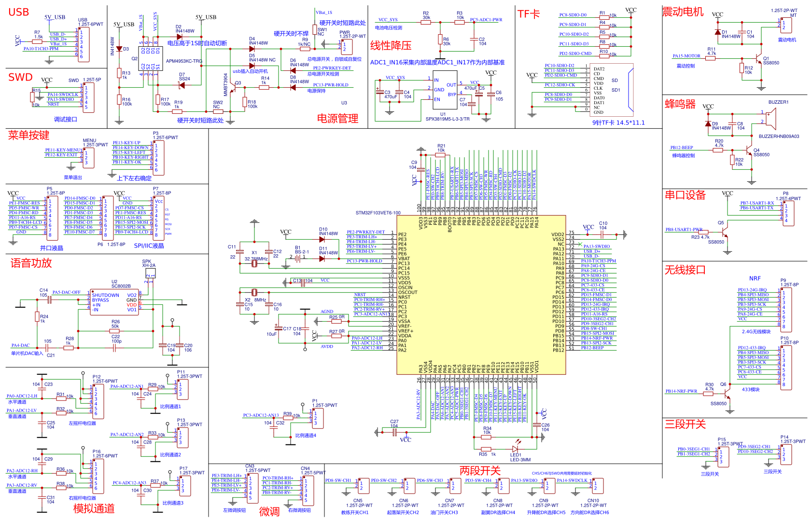Click the 语音功放 section title
Image resolution: width=812 pixels, height=522 pixels.
click(31, 263)
